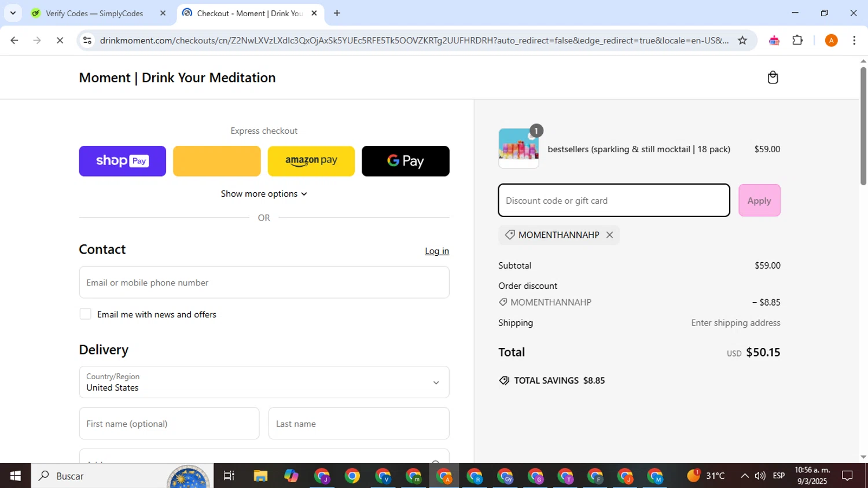Open Chrome three-dot menu
868x488 pixels.
tap(854, 41)
